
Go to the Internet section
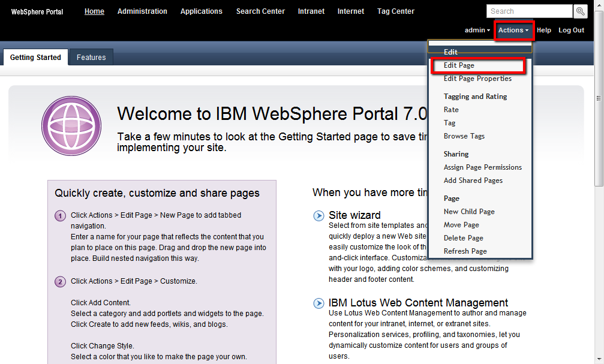351,11
